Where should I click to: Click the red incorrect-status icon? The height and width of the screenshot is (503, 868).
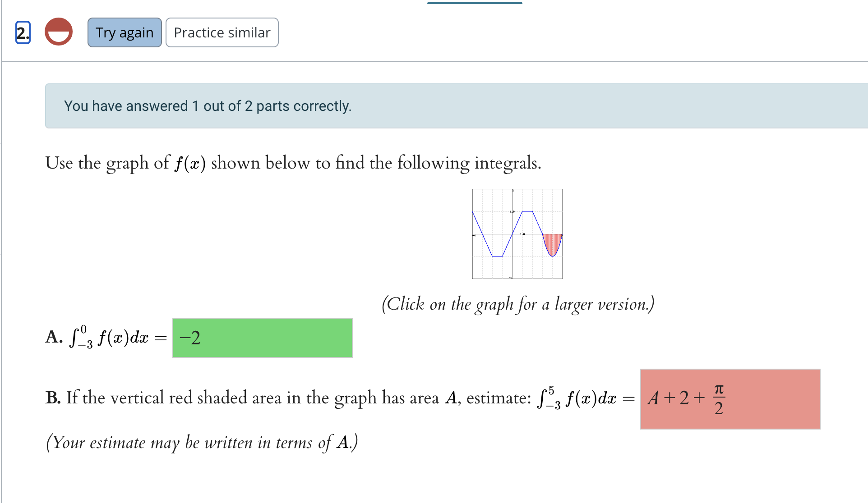click(58, 32)
